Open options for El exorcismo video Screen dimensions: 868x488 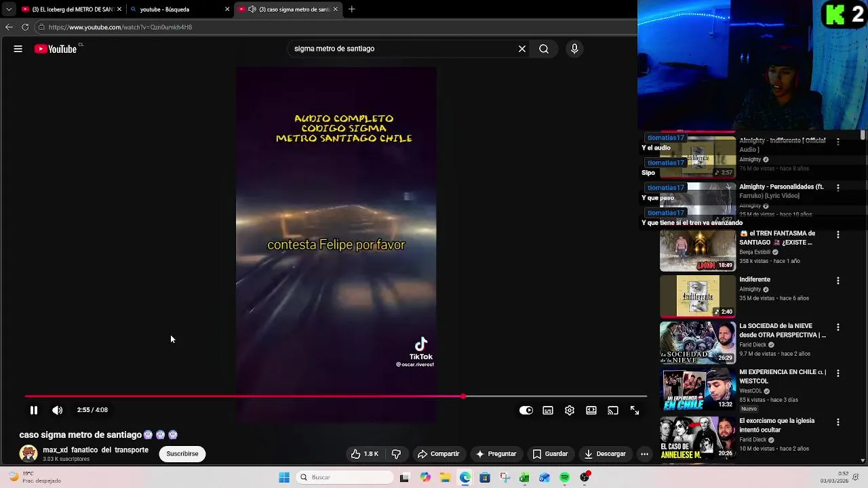coord(838,422)
